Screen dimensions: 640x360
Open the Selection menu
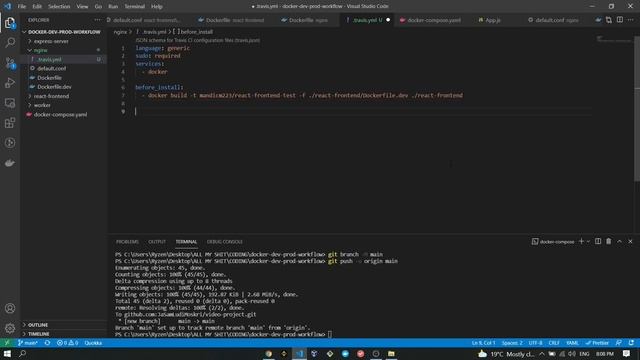pos(59,7)
